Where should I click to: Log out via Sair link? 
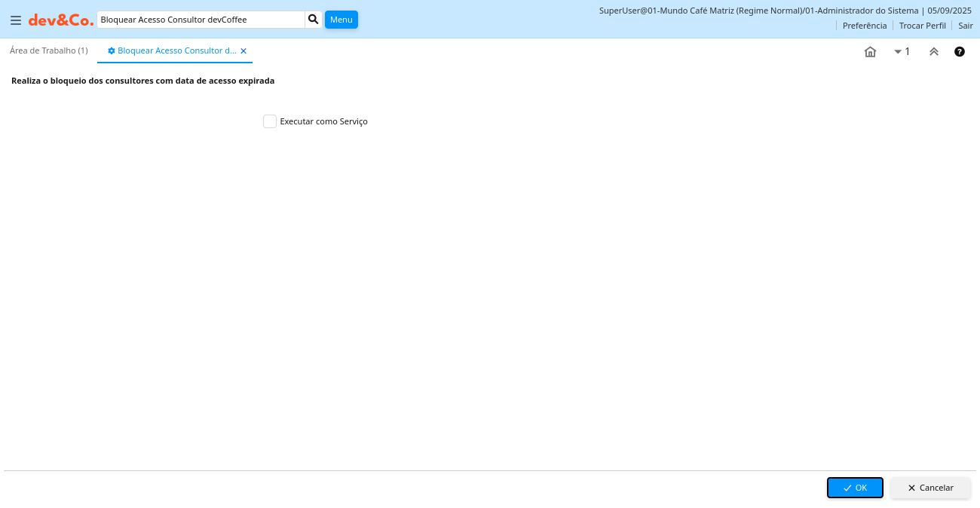[x=966, y=26]
